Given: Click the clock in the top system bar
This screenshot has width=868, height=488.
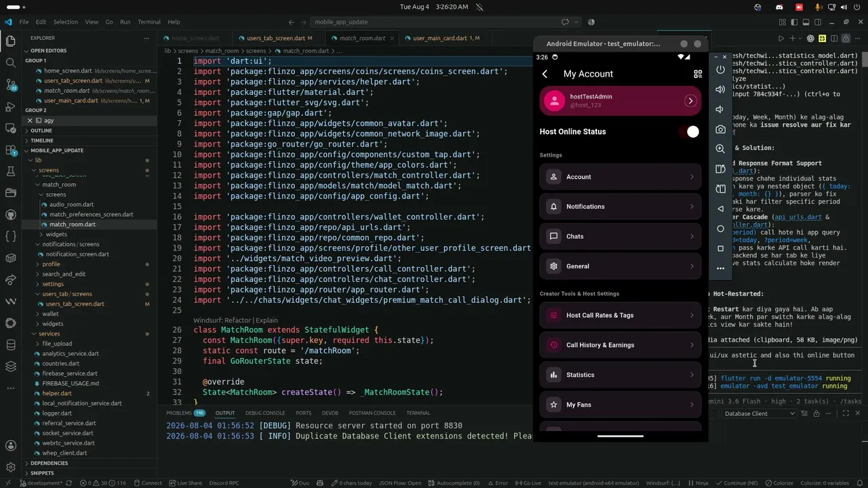Looking at the screenshot, I should pos(434,7).
